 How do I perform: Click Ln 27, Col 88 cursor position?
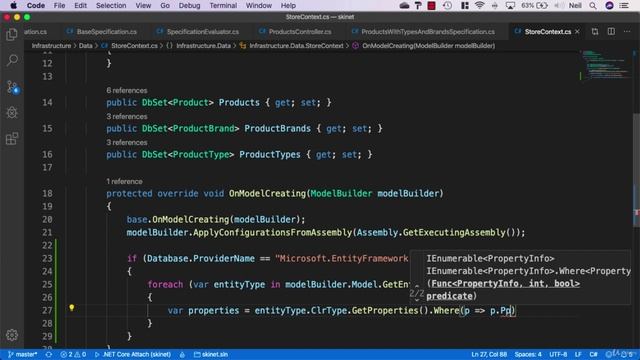[489, 354]
